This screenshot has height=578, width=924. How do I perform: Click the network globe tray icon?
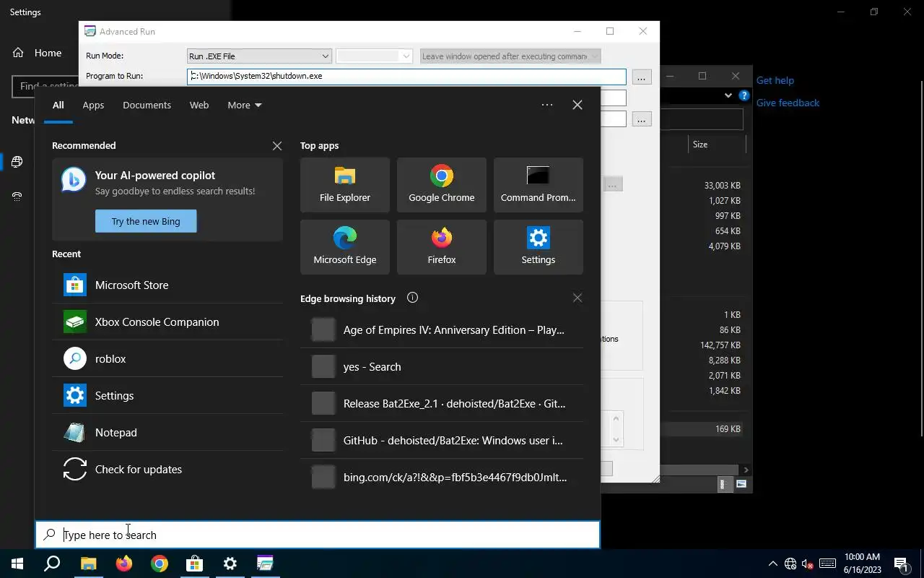click(790, 564)
